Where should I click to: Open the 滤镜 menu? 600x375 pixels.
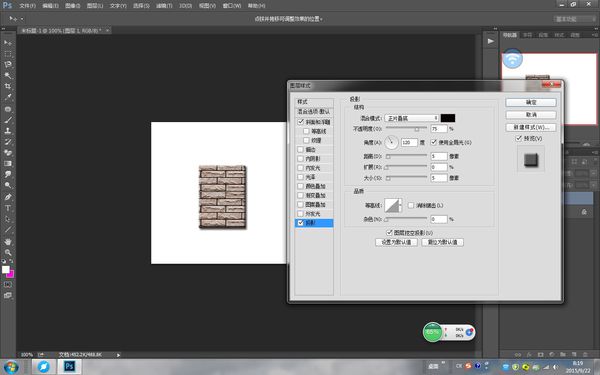click(164, 6)
